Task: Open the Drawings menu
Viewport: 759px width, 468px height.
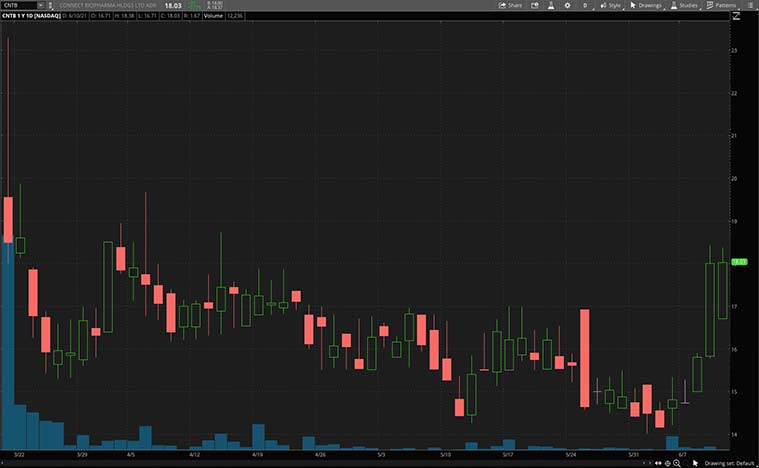Action: point(647,5)
